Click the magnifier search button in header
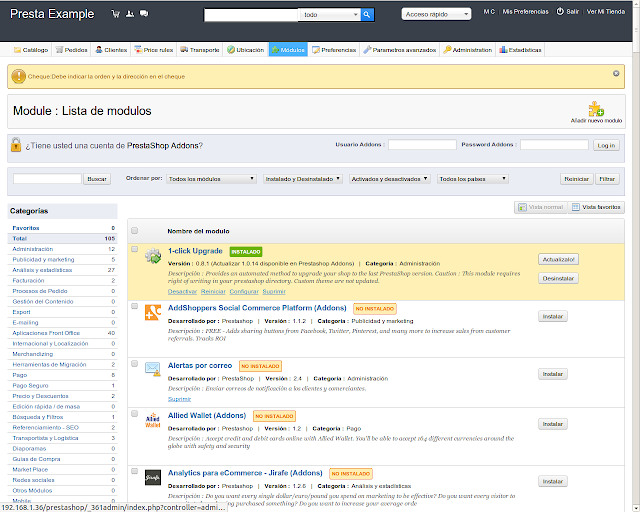Screen dimensions: 640x512 coord(367,15)
